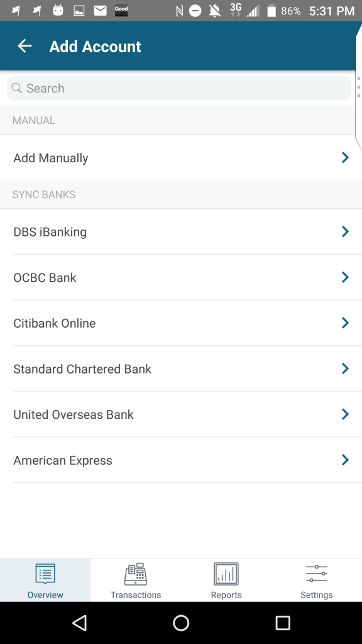Click the magnifier icon in the search bar
Screen dimensions: 362x644
[16, 88]
